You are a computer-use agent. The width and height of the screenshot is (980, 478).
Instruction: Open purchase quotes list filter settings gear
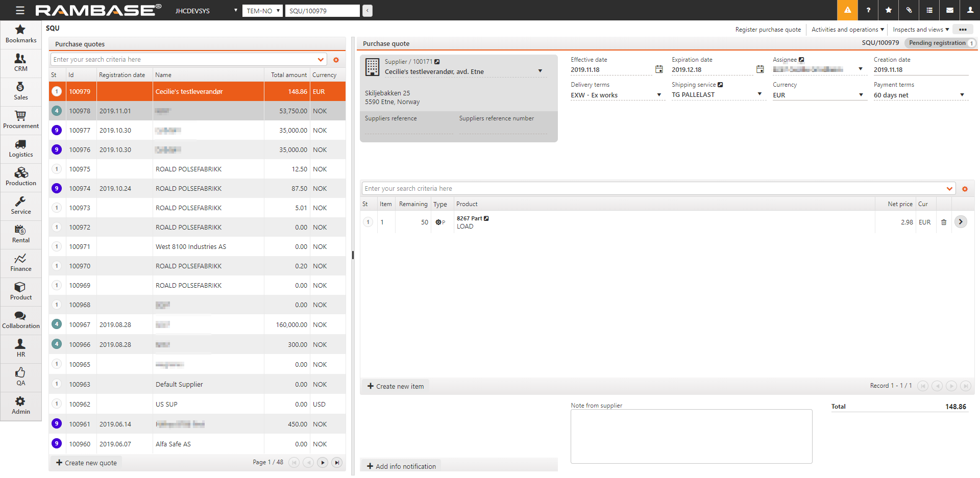[336, 60]
